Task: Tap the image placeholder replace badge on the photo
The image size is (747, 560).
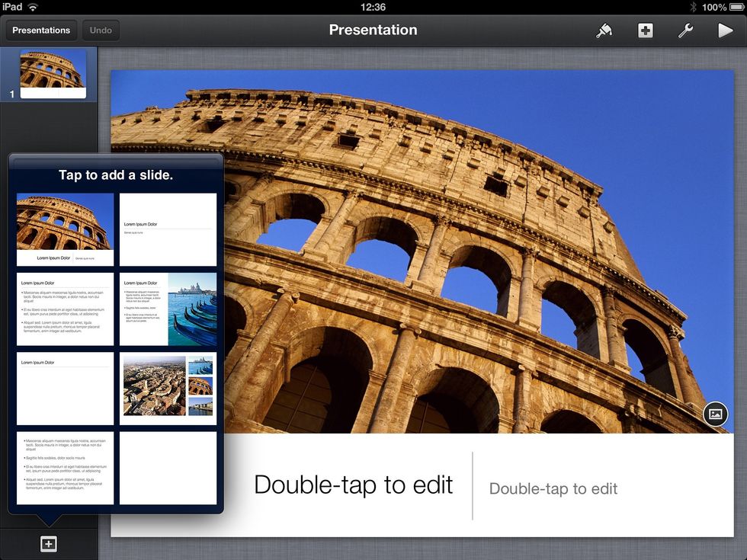Action: pos(713,414)
